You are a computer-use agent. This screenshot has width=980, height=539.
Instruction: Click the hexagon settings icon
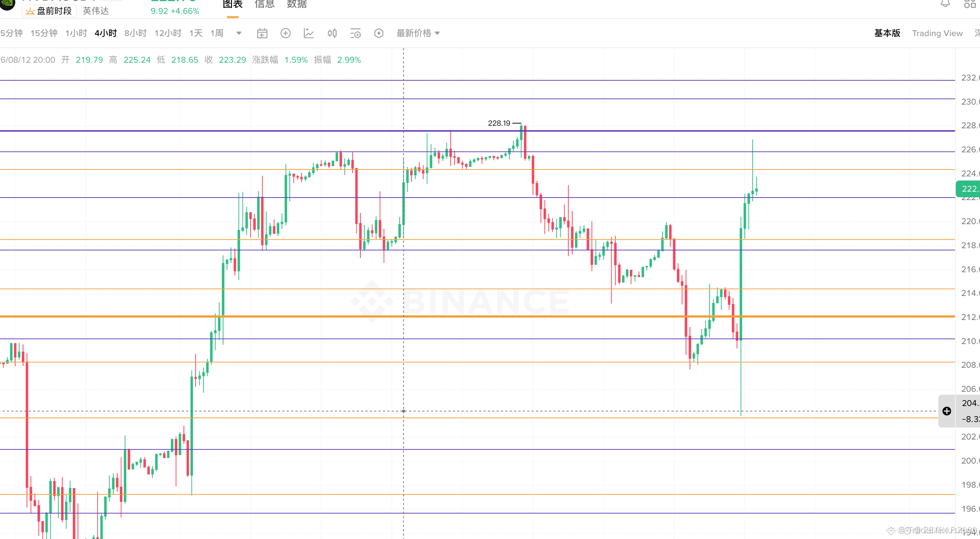tap(379, 34)
